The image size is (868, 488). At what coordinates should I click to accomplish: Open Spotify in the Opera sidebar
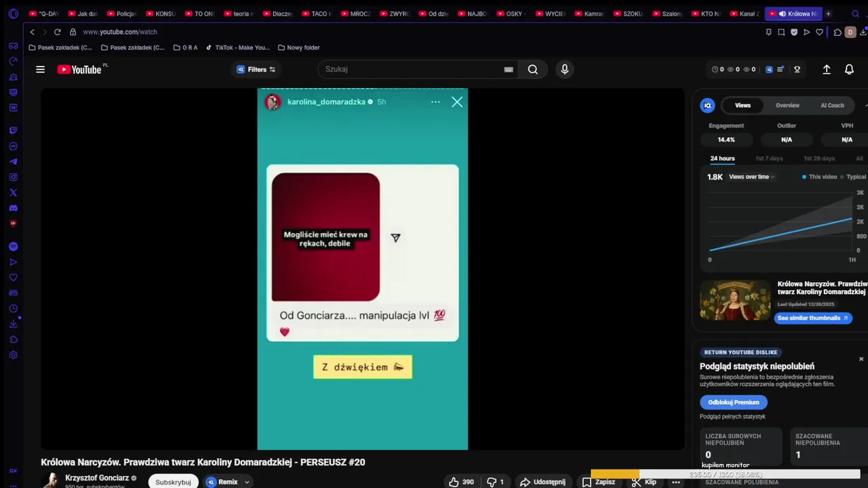pyautogui.click(x=13, y=247)
